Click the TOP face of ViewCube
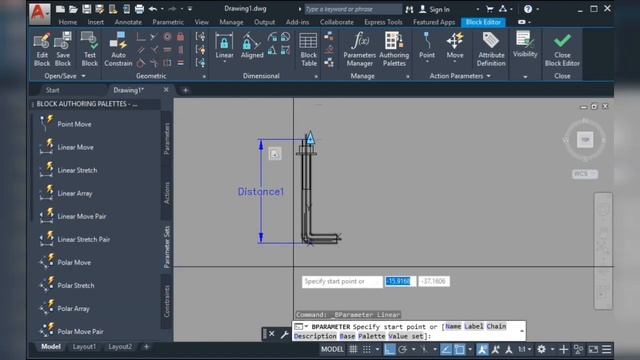The width and height of the screenshot is (640, 360). pyautogui.click(x=585, y=140)
